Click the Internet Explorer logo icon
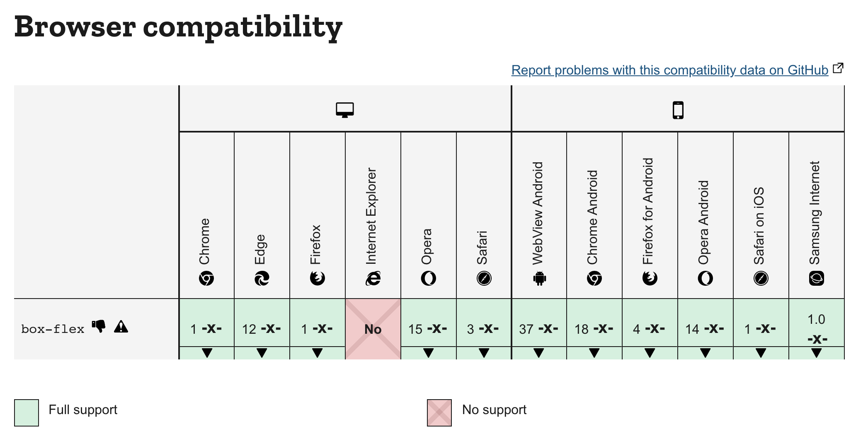This screenshot has height=429, width=868. coord(373,278)
